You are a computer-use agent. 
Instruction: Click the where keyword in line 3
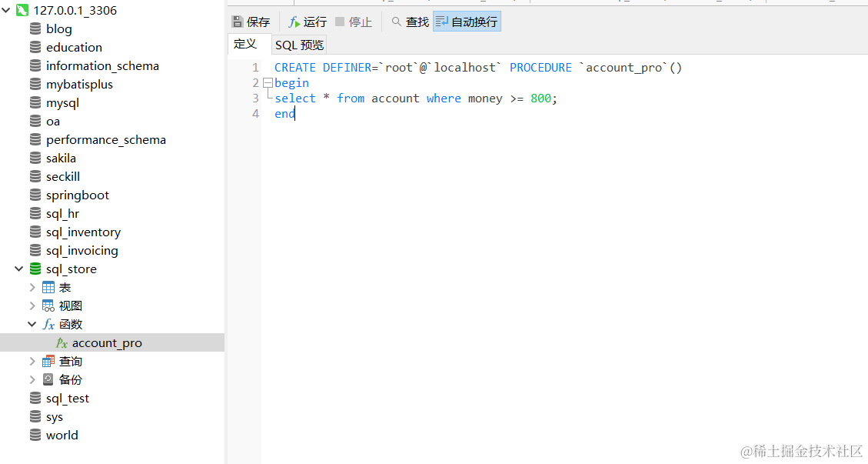[444, 98]
